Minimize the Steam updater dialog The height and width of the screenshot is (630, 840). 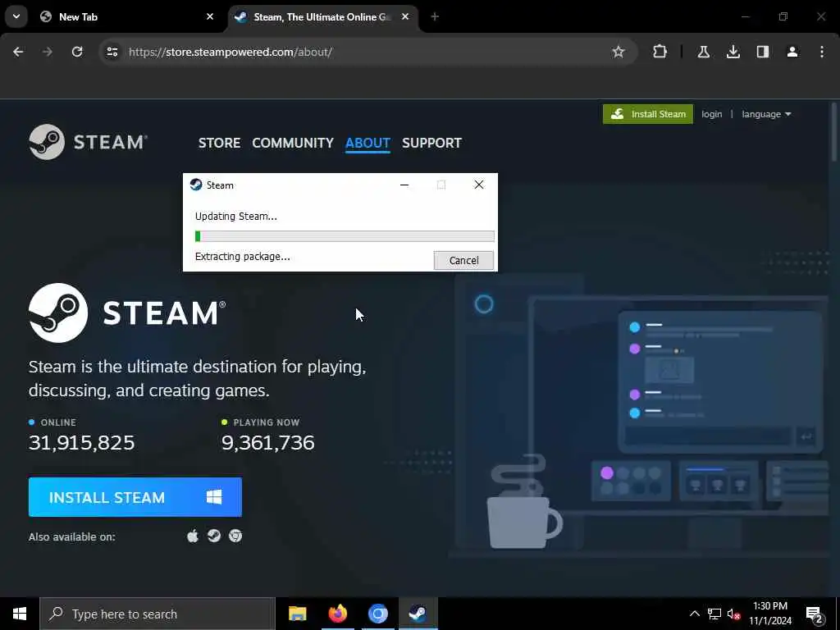pyautogui.click(x=404, y=185)
